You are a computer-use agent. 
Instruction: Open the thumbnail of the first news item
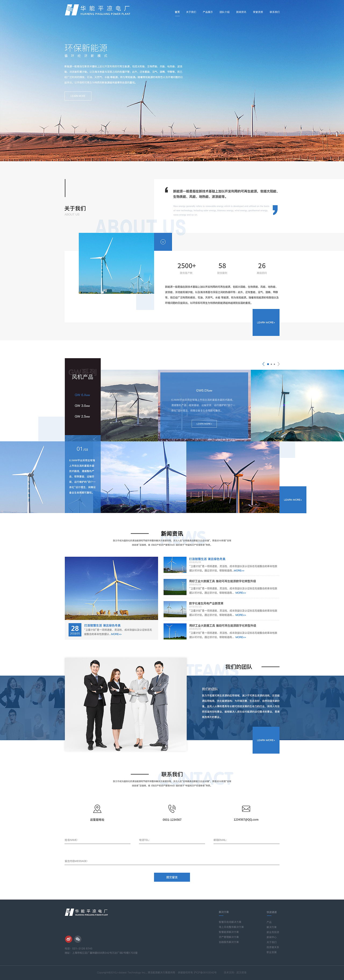pyautogui.click(x=175, y=565)
